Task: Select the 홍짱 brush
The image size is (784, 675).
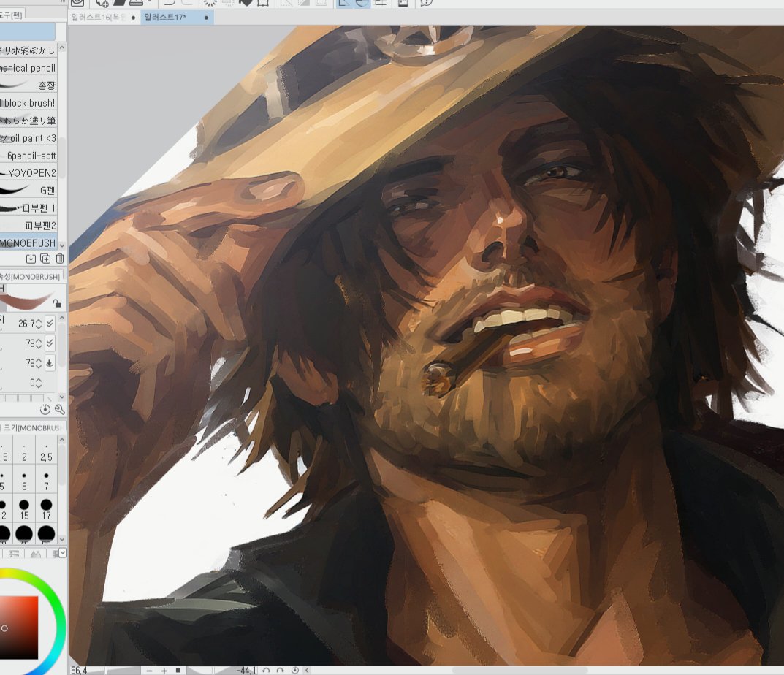Action: [28, 85]
